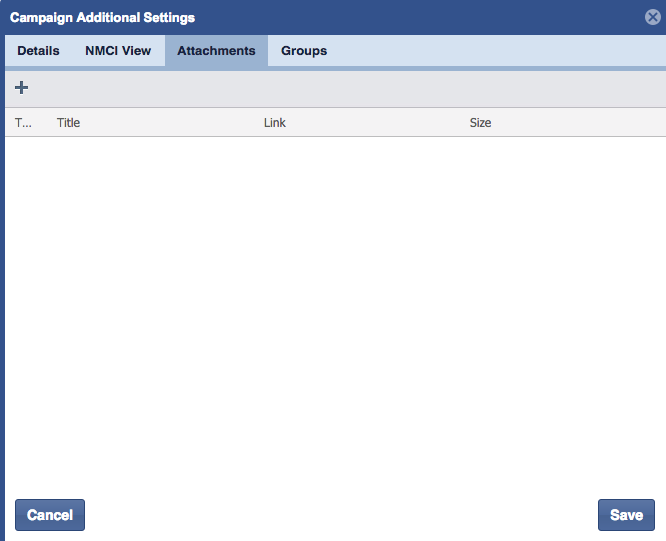Click empty tab strip right of Groups

click(x=500, y=51)
